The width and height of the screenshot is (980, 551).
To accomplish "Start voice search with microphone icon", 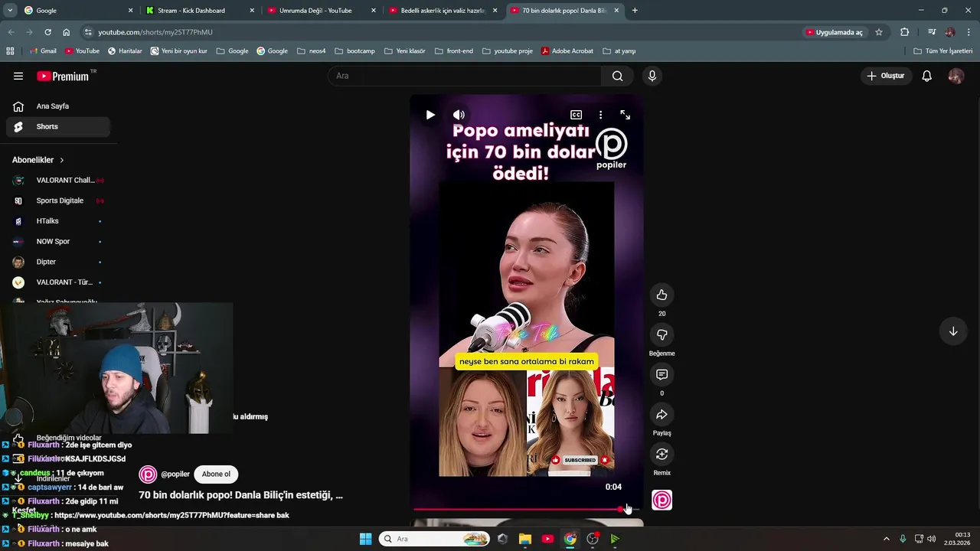I will [x=652, y=76].
